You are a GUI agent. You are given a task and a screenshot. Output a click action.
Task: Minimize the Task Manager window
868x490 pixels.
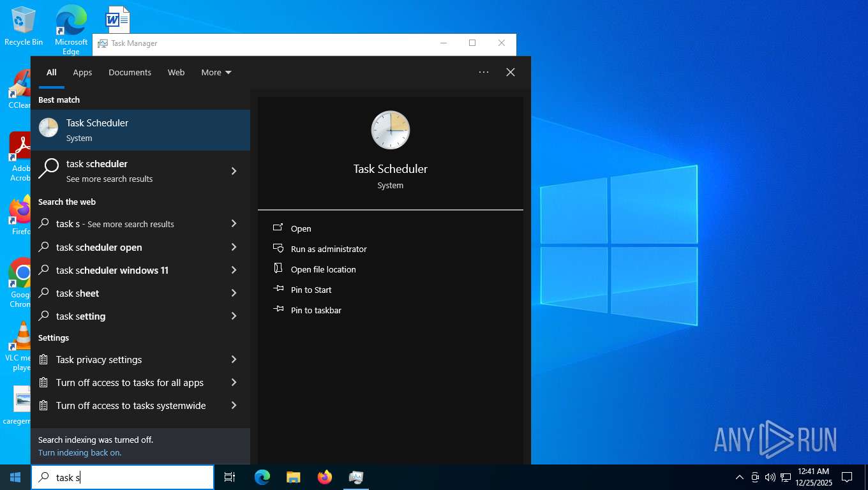tap(444, 43)
